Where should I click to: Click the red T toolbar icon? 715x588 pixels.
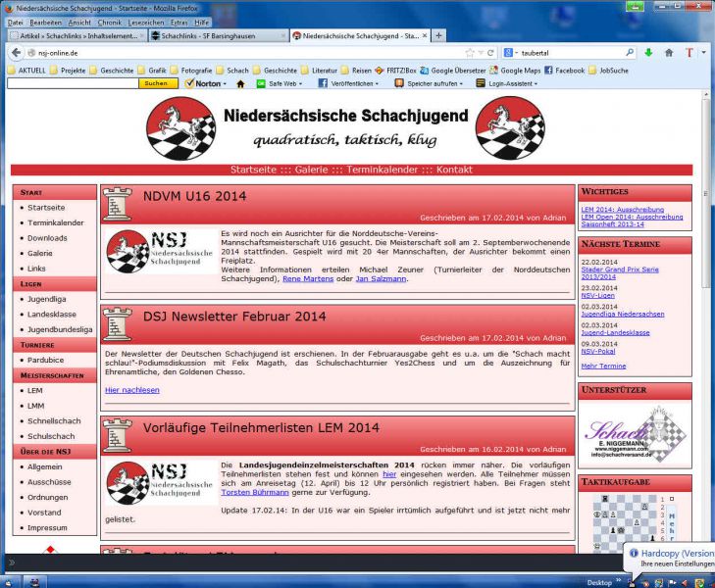(x=689, y=53)
